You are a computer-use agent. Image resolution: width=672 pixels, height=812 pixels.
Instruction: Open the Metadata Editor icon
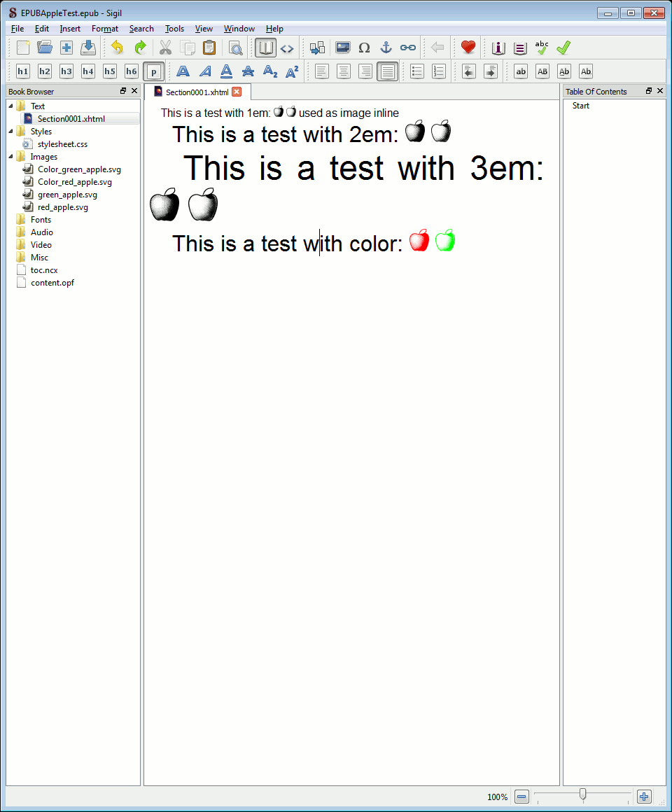click(498, 48)
